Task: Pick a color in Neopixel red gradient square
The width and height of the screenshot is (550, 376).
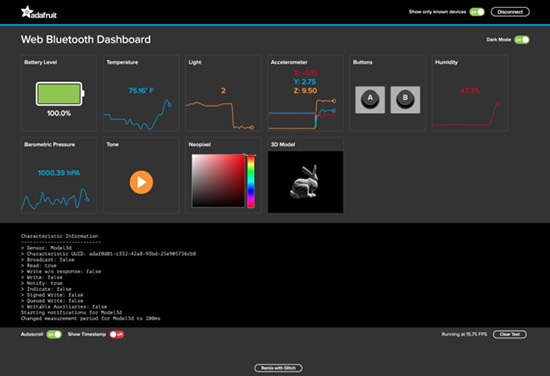Action: coord(218,180)
